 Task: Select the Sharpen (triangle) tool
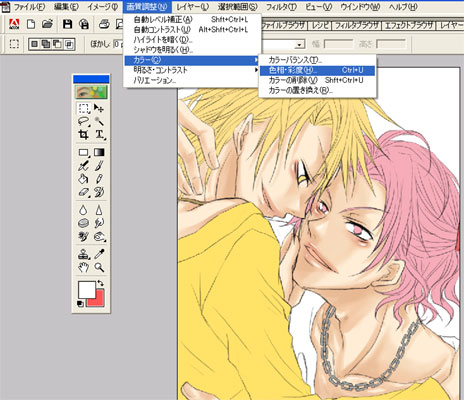99,210
